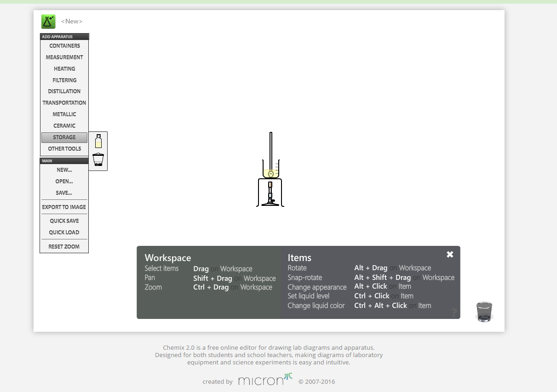Click the question mark help icon
This screenshot has height=392, width=557.
pyautogui.click(x=454, y=312)
